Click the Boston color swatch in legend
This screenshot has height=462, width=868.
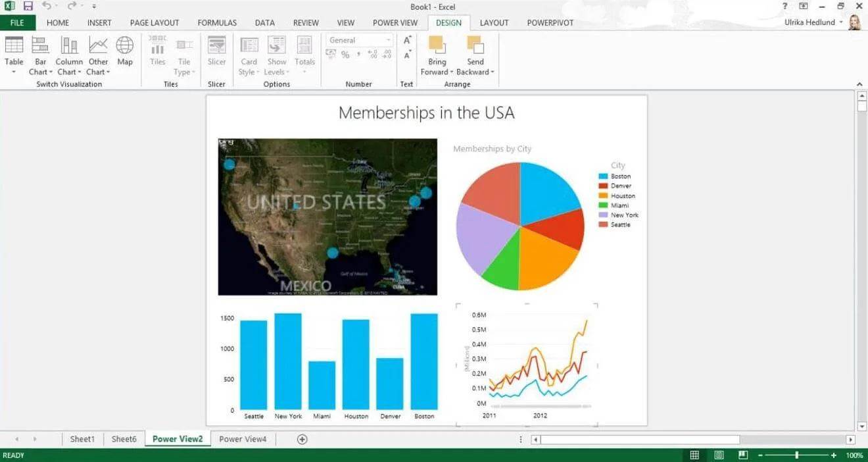coord(603,176)
